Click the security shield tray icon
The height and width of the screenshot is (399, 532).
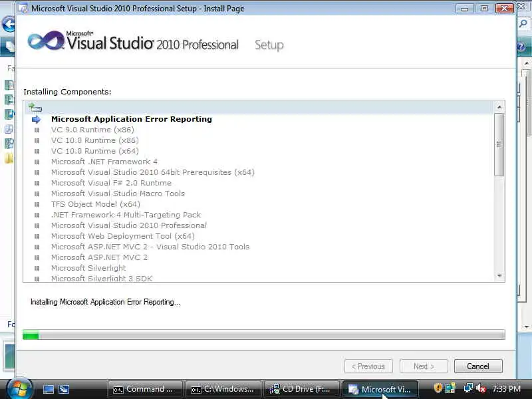438,388
